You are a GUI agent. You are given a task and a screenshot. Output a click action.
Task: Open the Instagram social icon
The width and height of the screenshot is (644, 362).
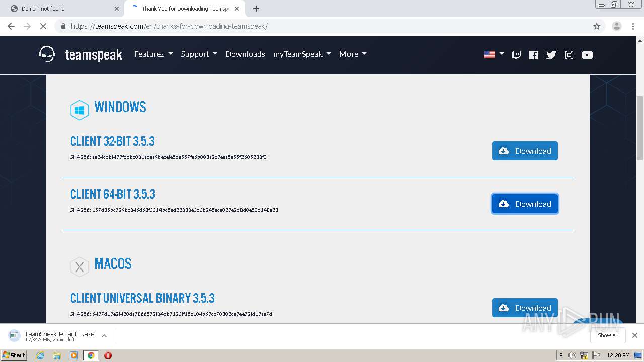[569, 55]
